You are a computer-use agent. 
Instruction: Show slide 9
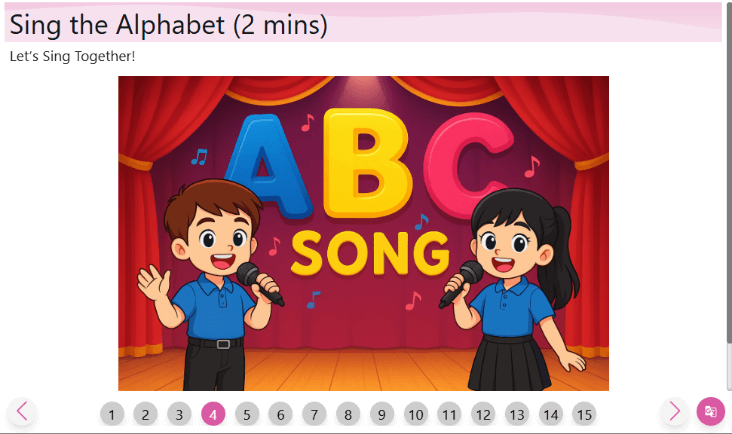pyautogui.click(x=382, y=414)
